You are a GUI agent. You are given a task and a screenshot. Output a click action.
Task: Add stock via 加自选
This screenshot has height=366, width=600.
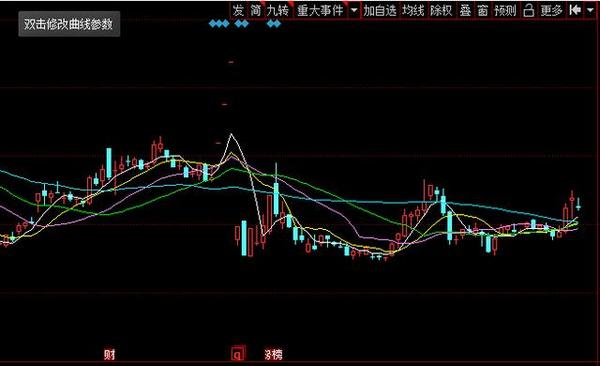380,10
